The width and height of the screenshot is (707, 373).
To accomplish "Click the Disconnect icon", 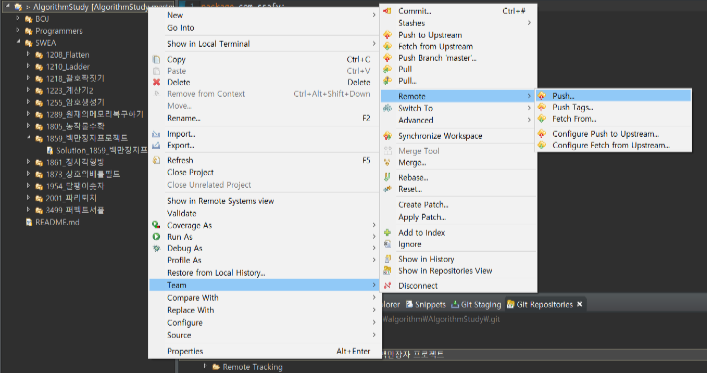I will [387, 286].
